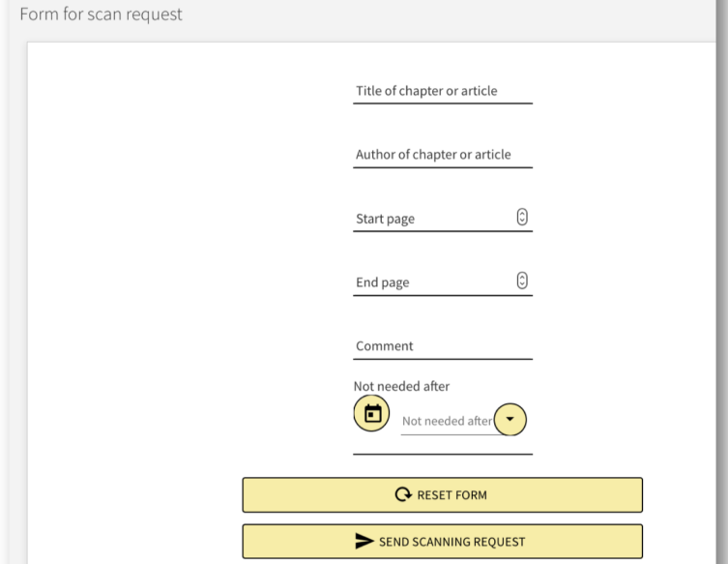Focus the Author of chapter or article field
The image size is (728, 564).
[443, 155]
